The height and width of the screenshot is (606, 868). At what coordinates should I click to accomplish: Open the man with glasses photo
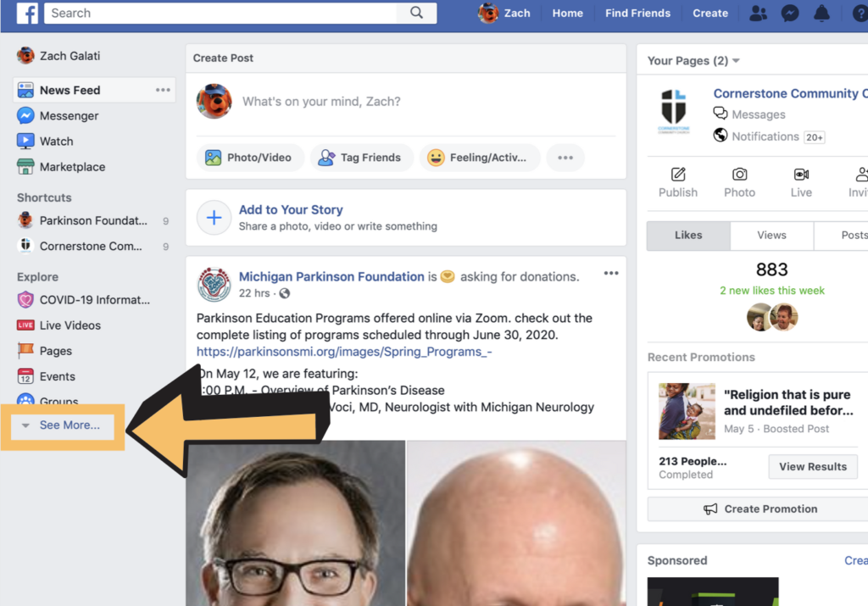tap(296, 523)
